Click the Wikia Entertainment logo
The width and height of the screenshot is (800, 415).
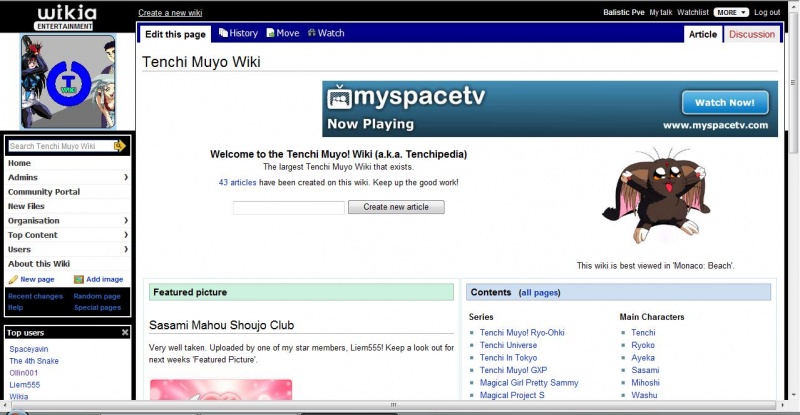coord(67,16)
